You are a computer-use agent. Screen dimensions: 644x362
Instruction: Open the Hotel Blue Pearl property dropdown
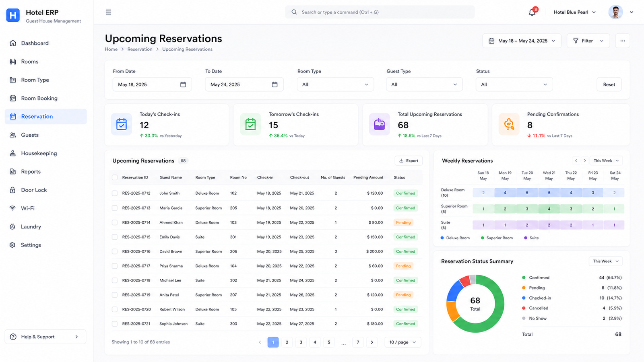[x=575, y=12]
